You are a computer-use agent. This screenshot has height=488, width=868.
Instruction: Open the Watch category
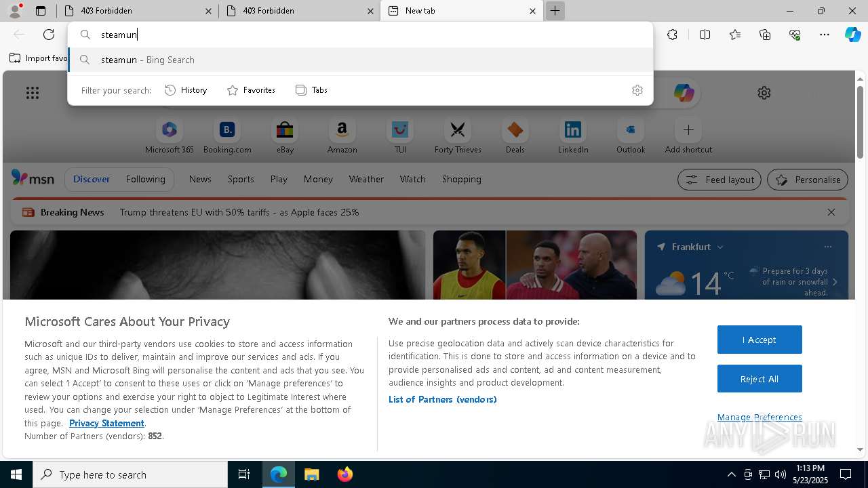(413, 180)
